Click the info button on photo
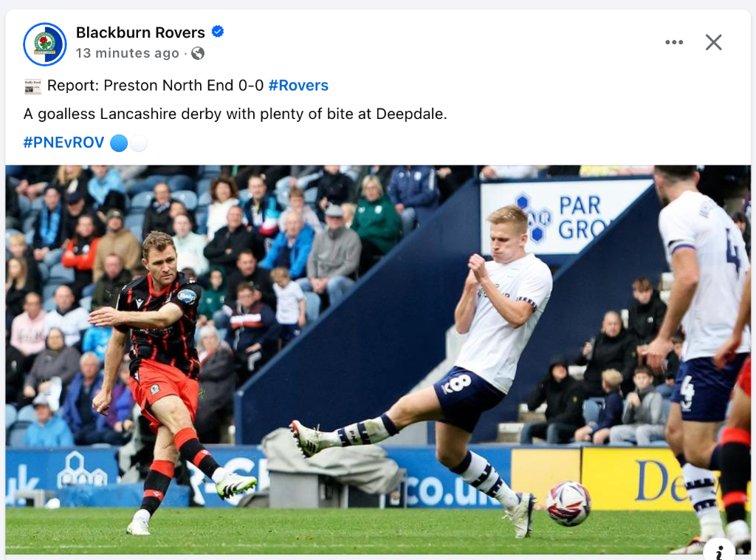The image size is (756, 560). coord(719,550)
